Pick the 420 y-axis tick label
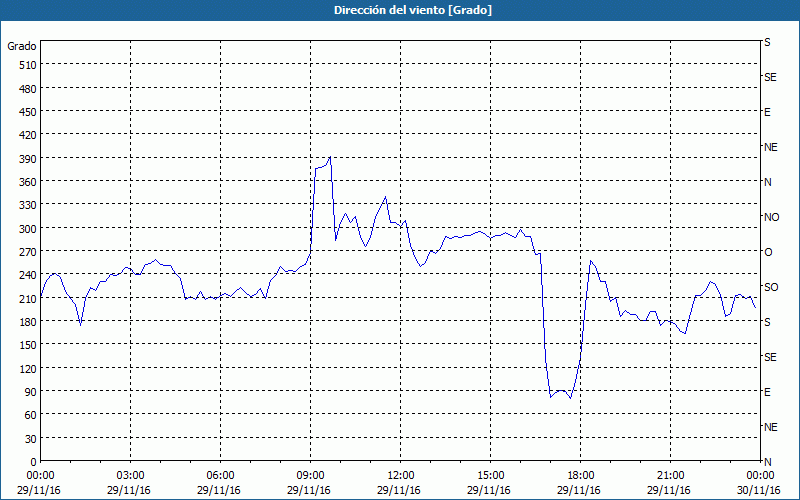This screenshot has height=500, width=800. [x=28, y=135]
